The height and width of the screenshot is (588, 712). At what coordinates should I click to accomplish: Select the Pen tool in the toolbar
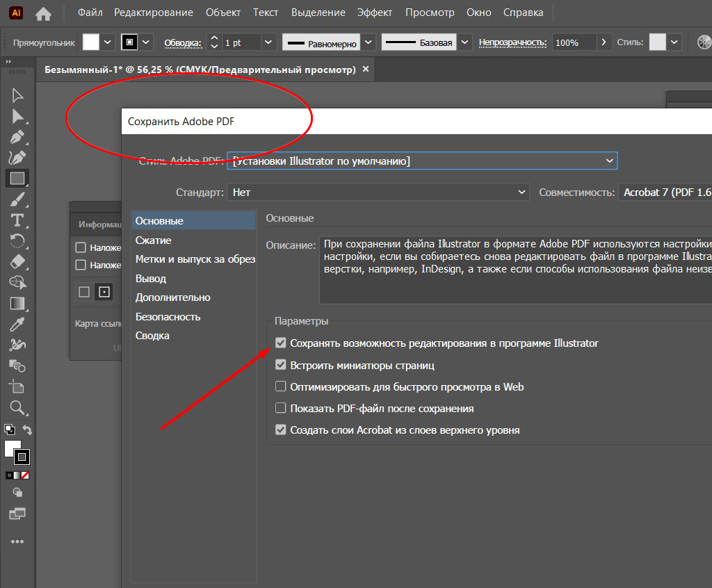[17, 137]
